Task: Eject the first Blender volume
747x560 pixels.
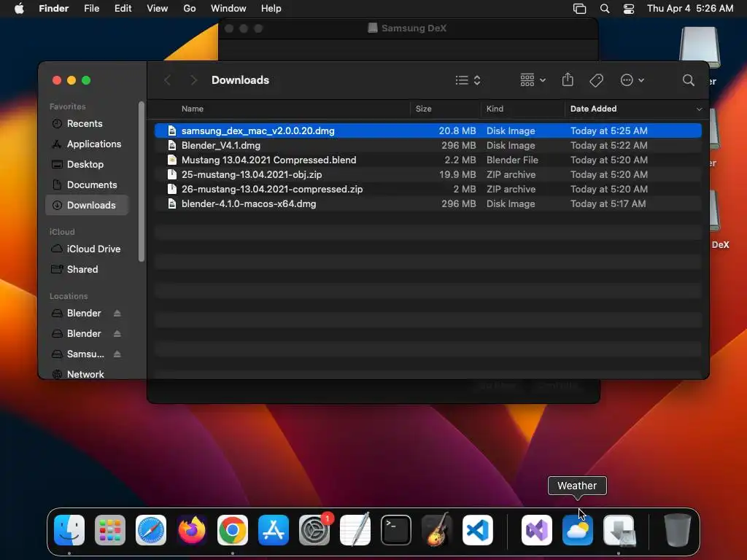Action: [x=117, y=314]
